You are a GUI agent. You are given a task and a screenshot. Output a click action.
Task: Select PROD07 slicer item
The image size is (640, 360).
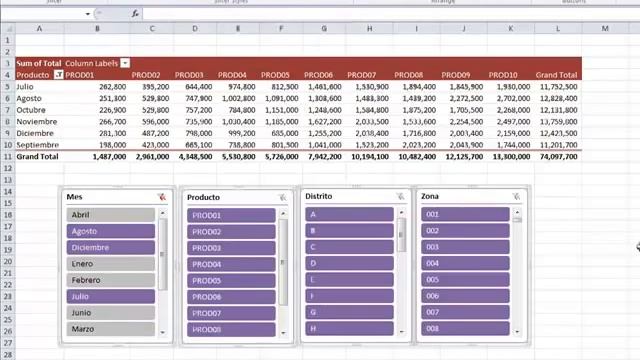(231, 313)
